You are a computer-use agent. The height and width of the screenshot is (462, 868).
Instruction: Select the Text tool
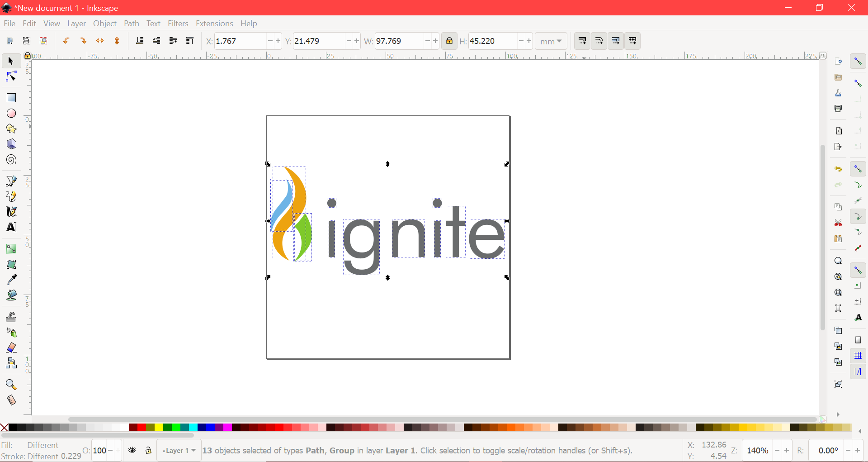11,227
